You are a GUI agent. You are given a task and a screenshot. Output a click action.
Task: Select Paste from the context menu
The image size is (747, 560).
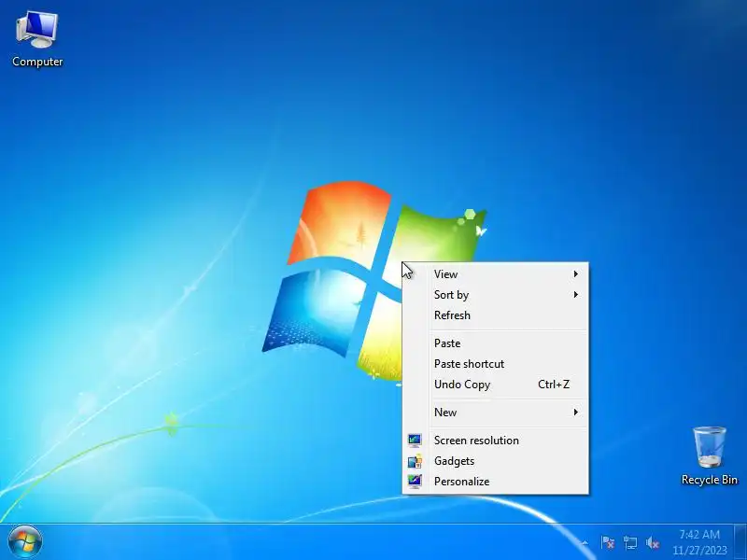coord(496,343)
